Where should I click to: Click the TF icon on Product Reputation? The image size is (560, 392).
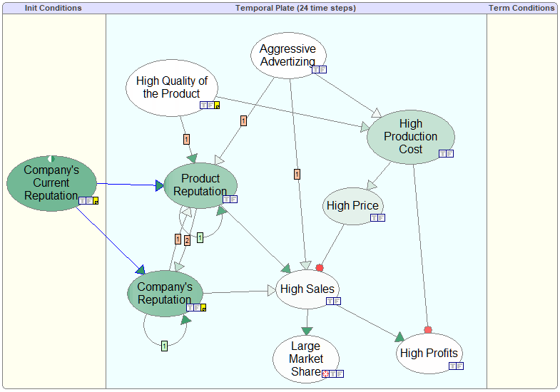click(230, 200)
